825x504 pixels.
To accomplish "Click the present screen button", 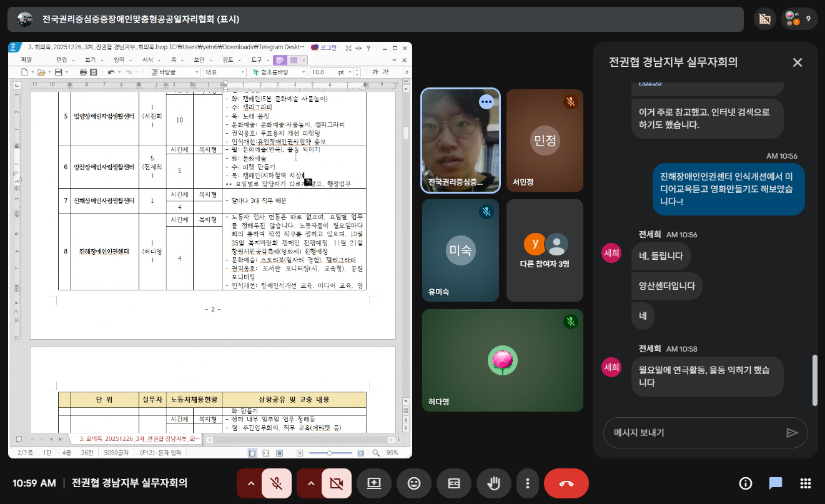I will 373,483.
